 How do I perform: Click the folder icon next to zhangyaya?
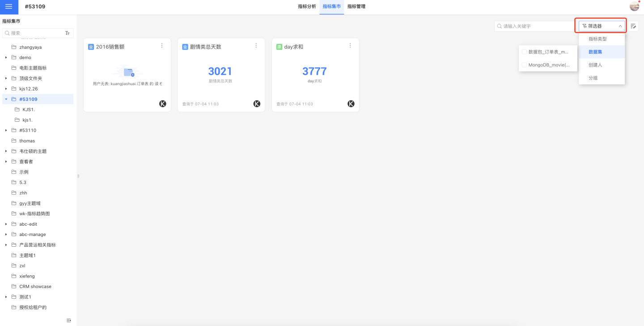point(14,47)
